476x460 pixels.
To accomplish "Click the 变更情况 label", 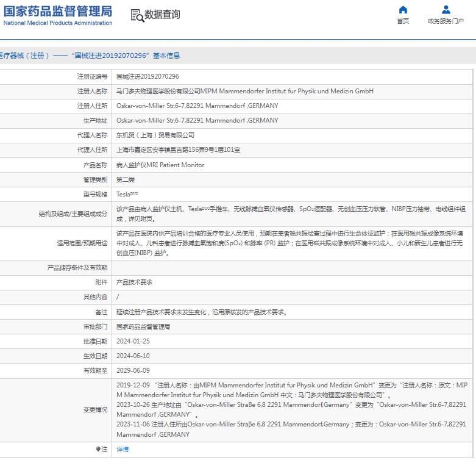I will pos(95,410).
